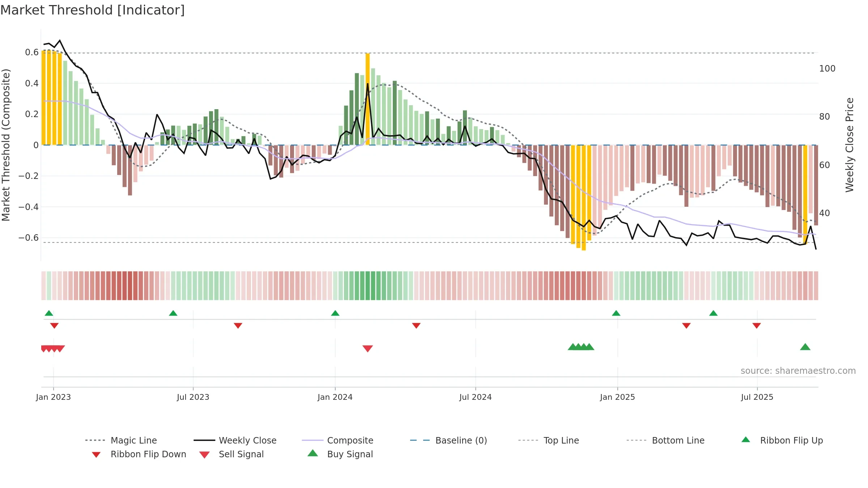Toggle the Ribbon Flip Down legend entry
The image size is (868, 488).
click(139, 454)
